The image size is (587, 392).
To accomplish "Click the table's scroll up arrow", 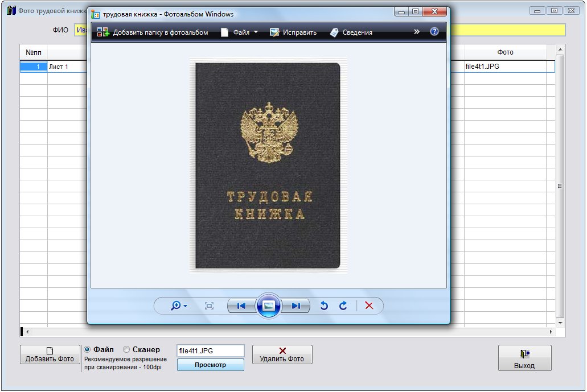I will click(x=560, y=49).
